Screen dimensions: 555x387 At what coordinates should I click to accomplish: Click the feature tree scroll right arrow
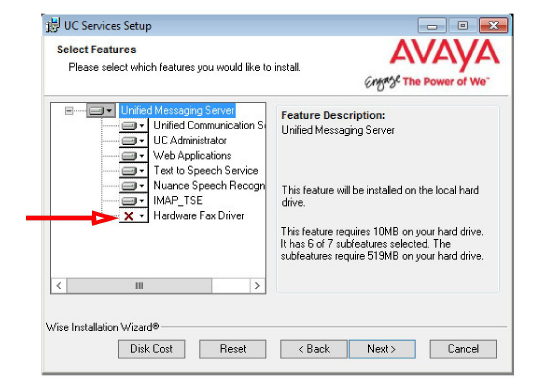tap(257, 285)
